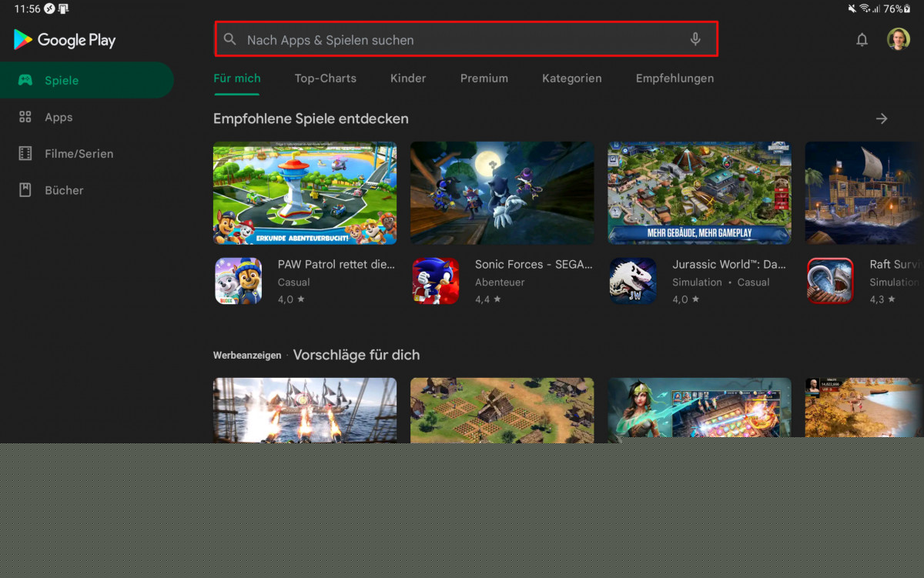The height and width of the screenshot is (578, 924).
Task: Open Sonic Forces banner screenshot
Action: (x=502, y=193)
